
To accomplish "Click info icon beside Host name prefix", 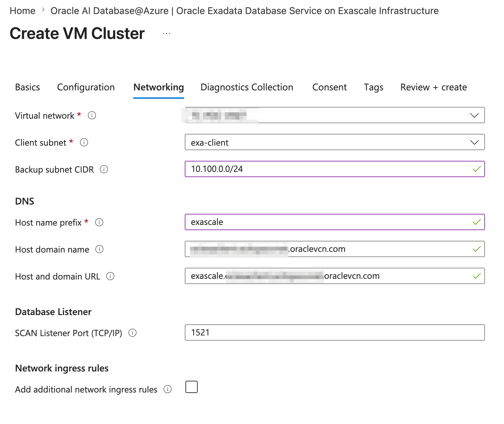I will pyautogui.click(x=99, y=223).
